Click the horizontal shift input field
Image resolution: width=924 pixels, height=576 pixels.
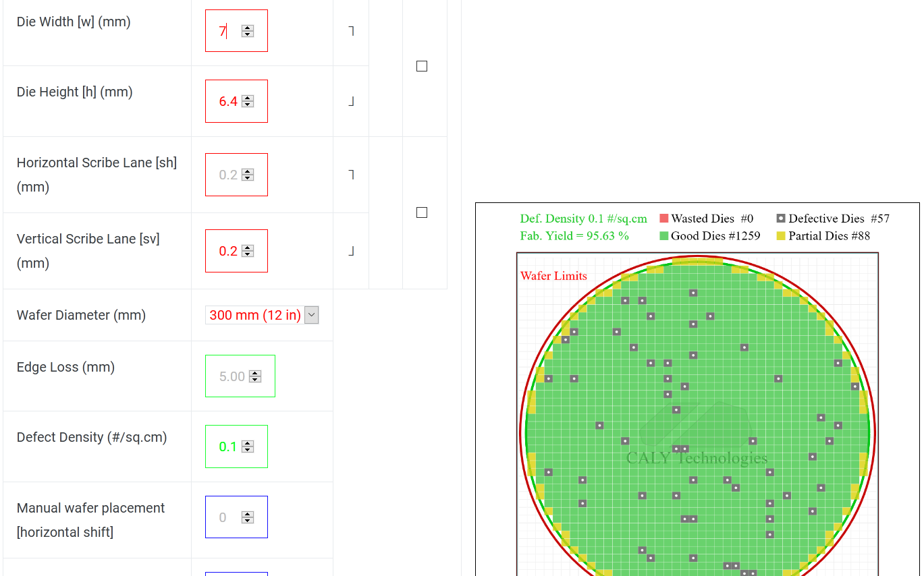pos(236,517)
